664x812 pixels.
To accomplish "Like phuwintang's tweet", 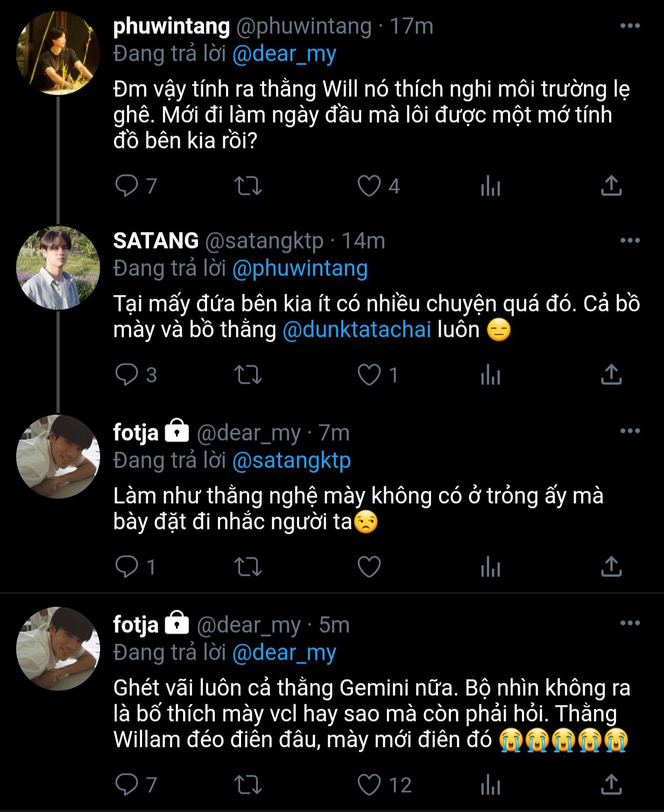I will (x=369, y=186).
